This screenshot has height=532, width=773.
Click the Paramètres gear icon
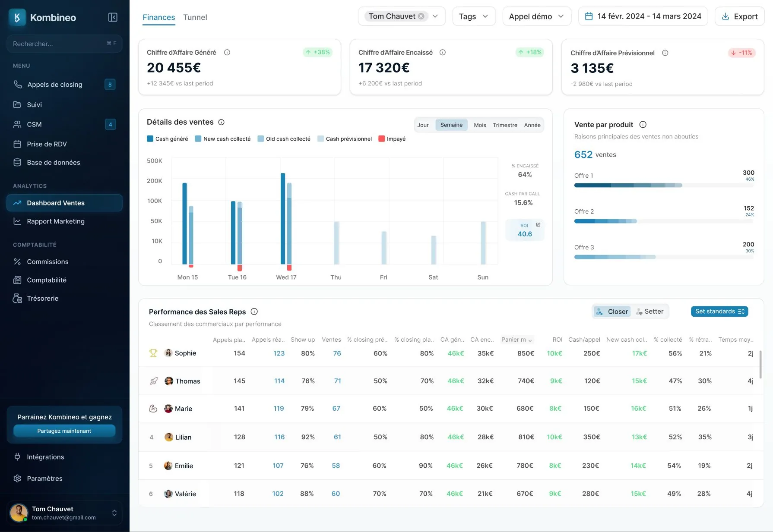click(x=17, y=478)
